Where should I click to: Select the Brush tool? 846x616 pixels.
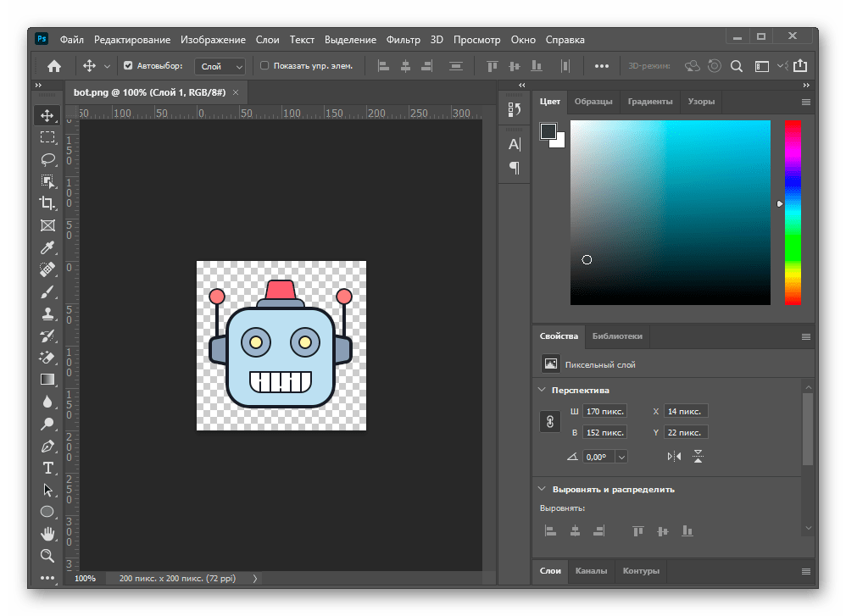(x=47, y=291)
